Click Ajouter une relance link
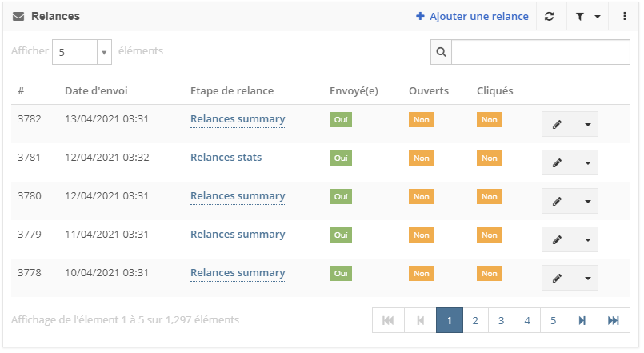This screenshot has height=353, width=644. coord(472,17)
